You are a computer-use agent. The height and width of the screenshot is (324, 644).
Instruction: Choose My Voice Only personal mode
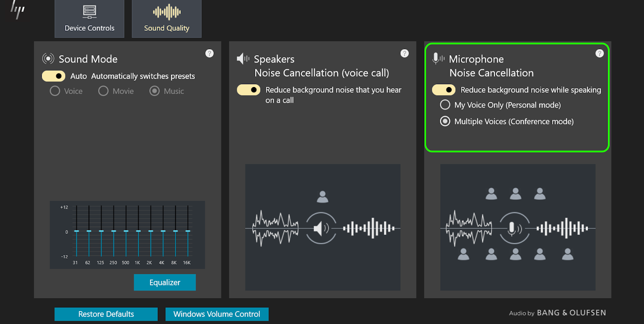pyautogui.click(x=445, y=105)
